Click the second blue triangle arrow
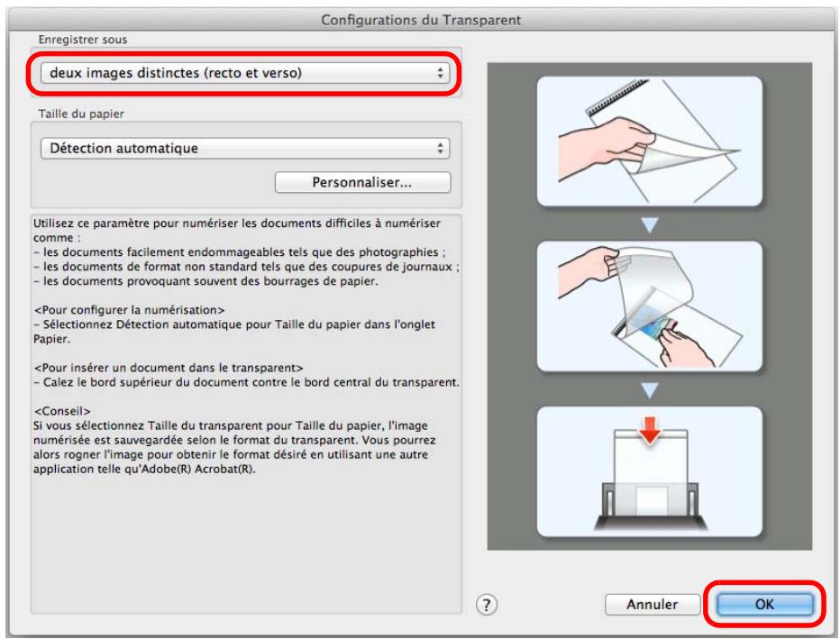The height and width of the screenshot is (639, 840). [x=649, y=389]
